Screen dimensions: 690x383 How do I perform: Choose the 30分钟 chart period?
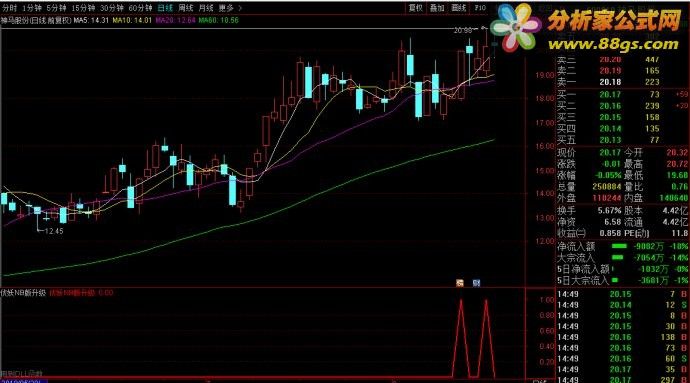(x=112, y=8)
